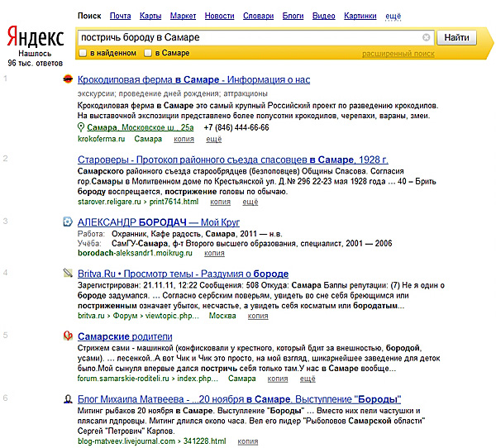Image resolution: width=496 pixels, height=448 pixels.
Task: Expand 'ещё' under the Самарские родители result
Action: [308, 379]
